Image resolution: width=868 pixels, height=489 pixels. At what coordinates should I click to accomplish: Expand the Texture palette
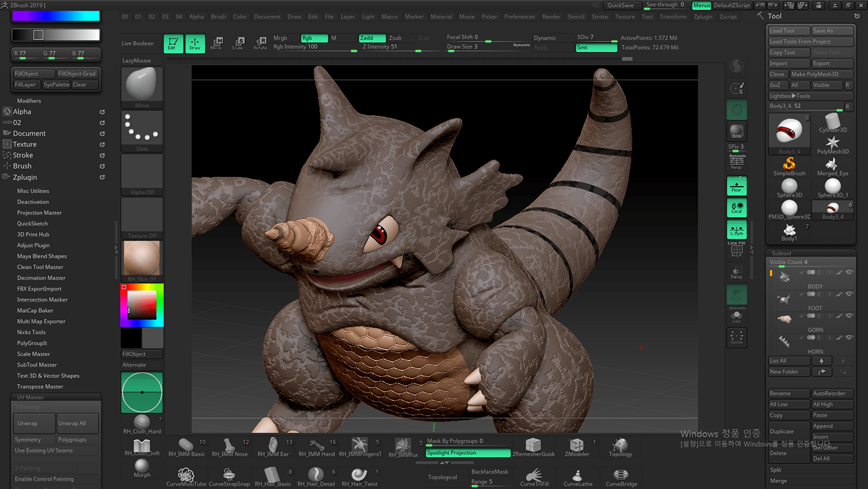[x=25, y=144]
